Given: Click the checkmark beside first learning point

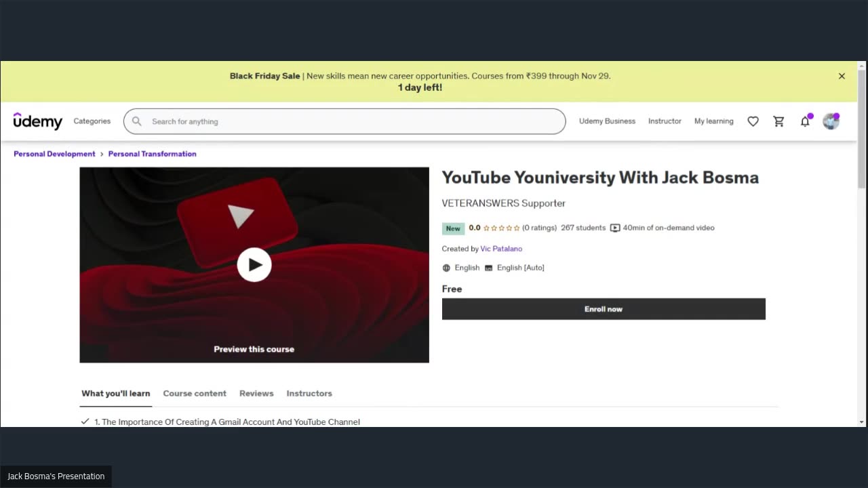Looking at the screenshot, I should [85, 422].
